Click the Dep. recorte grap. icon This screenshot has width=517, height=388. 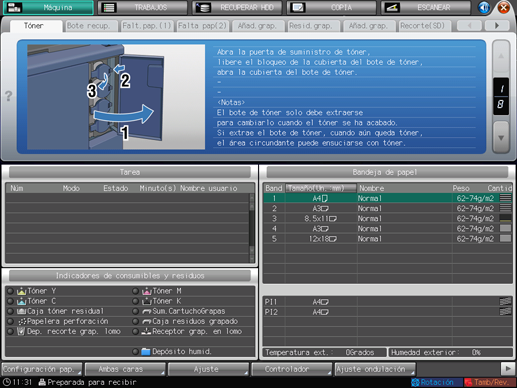pyautogui.click(x=21, y=331)
